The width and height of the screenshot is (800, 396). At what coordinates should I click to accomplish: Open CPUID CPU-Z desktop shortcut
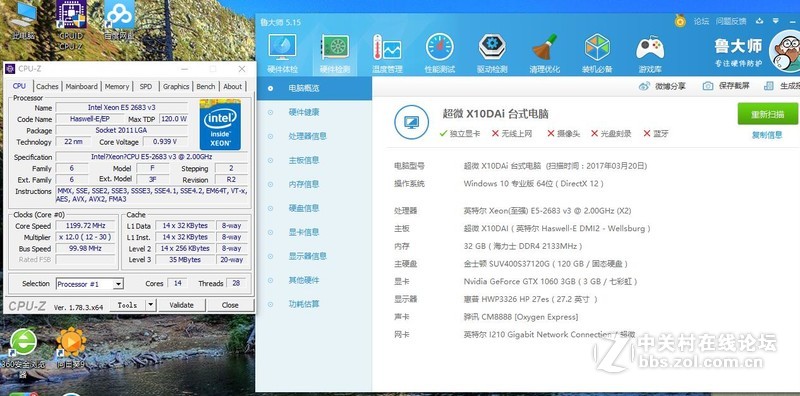[71, 24]
